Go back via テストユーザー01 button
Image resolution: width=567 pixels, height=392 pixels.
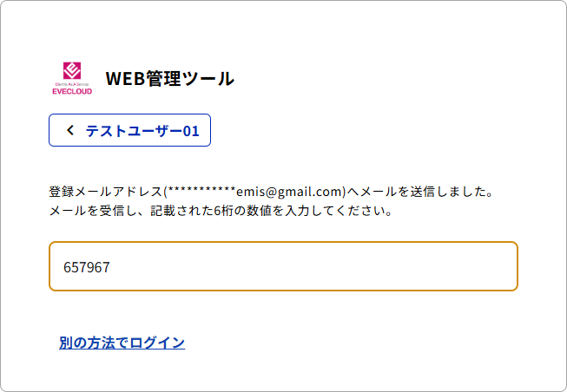click(x=129, y=131)
